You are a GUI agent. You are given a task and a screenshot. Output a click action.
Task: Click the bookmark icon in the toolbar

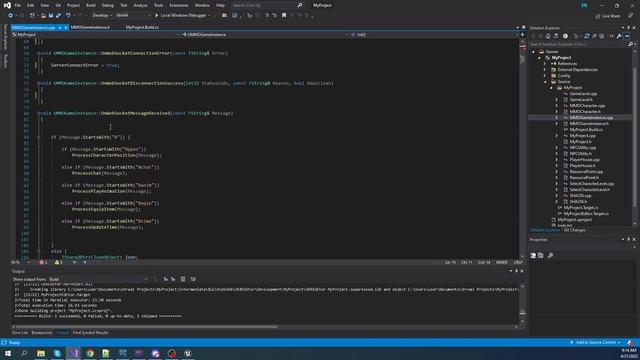click(284, 16)
